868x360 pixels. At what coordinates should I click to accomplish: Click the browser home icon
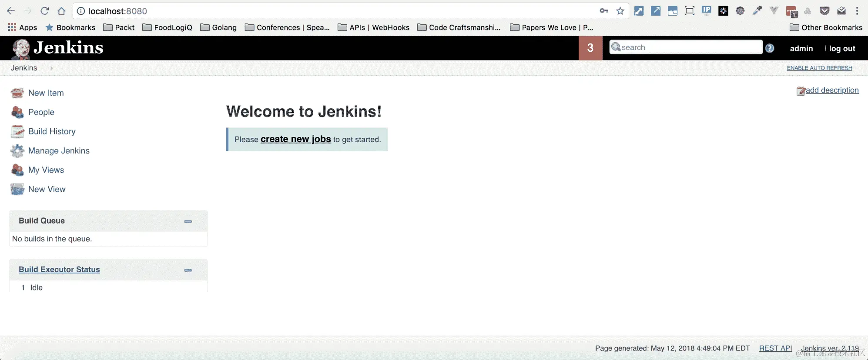tap(61, 11)
